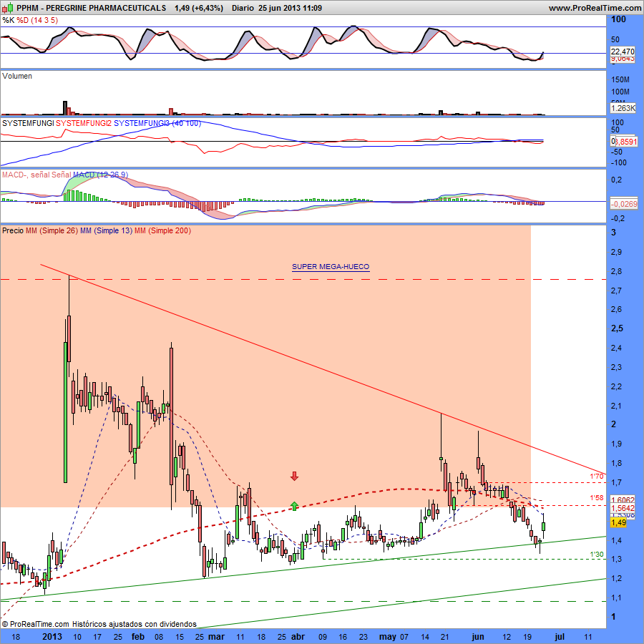Click the candlestick chart icon beside PPHM

click(7, 7)
